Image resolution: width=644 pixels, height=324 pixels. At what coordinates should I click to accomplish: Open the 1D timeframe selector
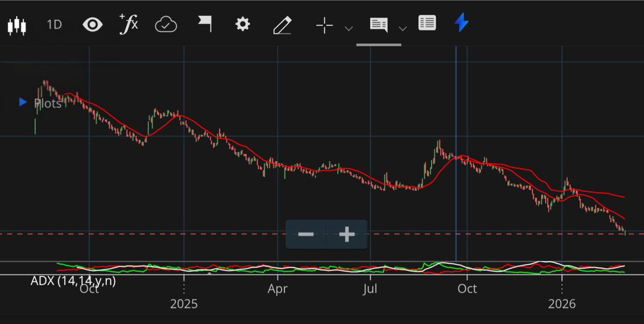[x=53, y=24]
